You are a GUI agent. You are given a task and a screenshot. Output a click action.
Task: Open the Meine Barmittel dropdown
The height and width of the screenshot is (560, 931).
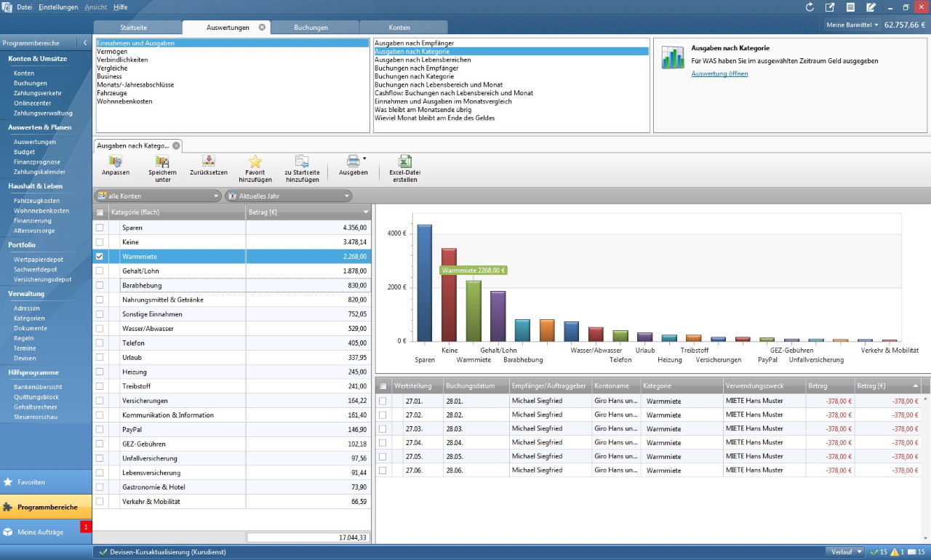click(852, 25)
